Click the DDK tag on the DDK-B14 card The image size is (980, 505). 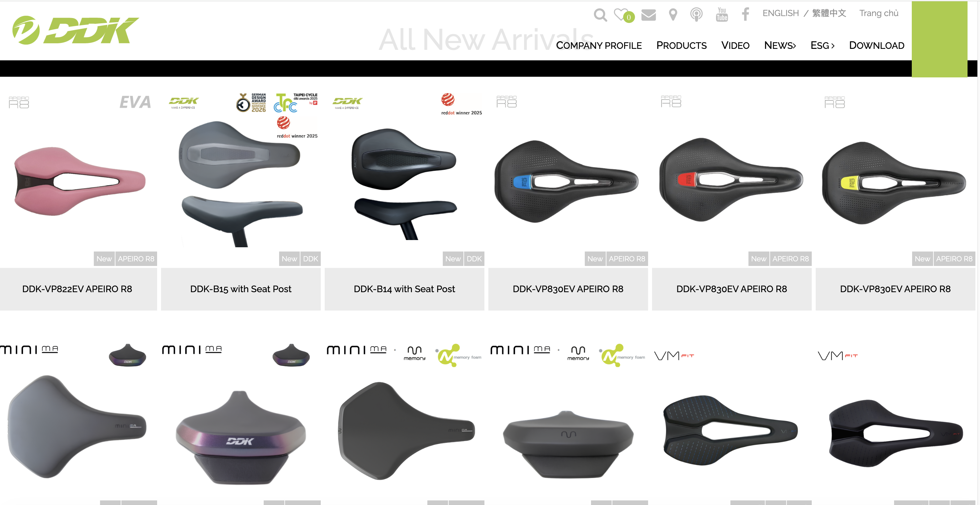point(474,259)
